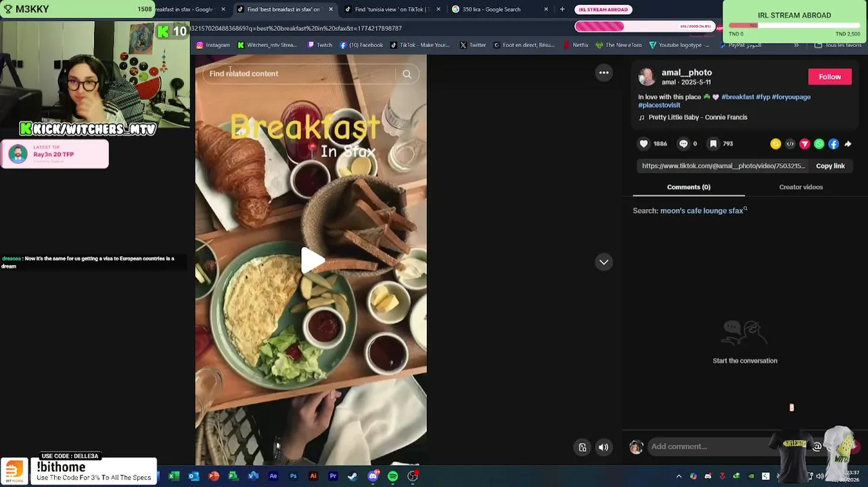Share the video on WhatsApp
This screenshot has height=487, width=868.
[x=819, y=143]
